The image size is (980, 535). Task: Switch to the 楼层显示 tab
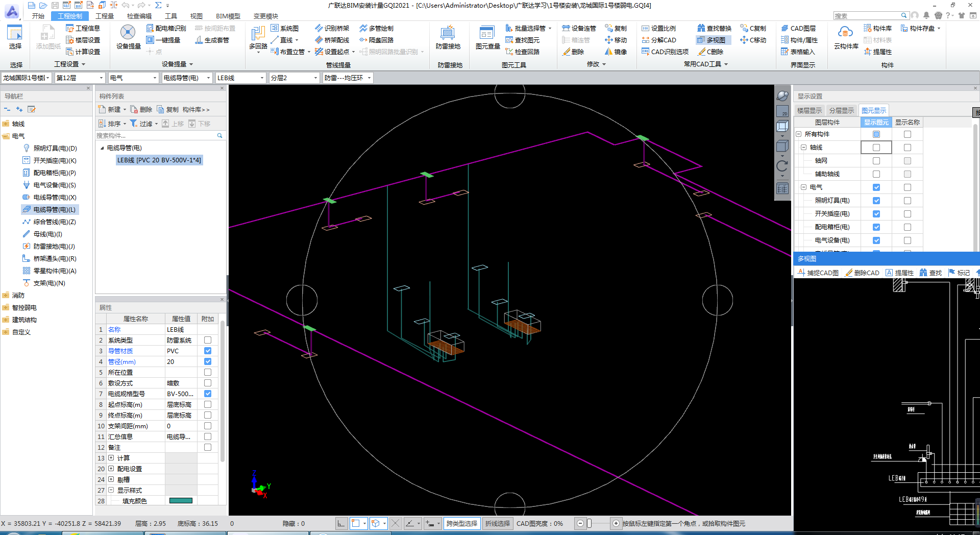point(809,110)
